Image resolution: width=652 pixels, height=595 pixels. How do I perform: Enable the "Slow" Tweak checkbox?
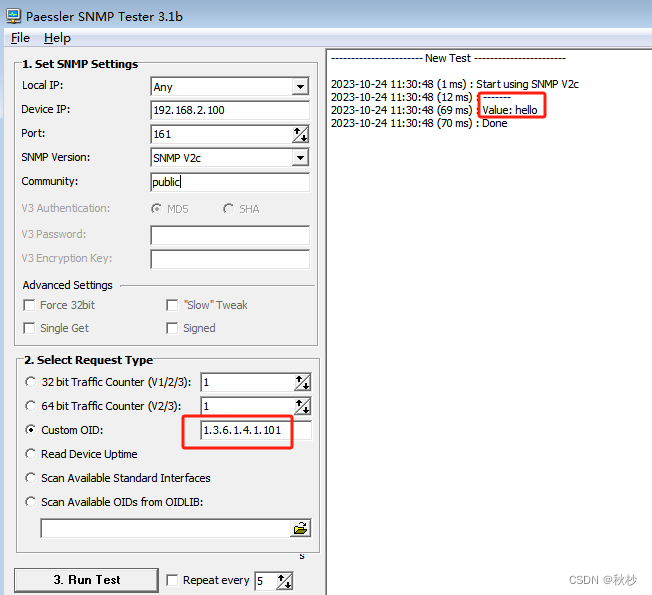(172, 305)
